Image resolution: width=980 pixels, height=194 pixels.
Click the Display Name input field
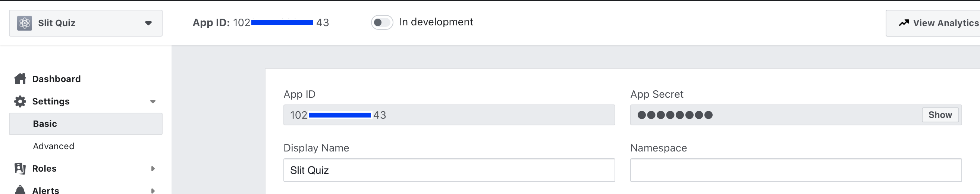449,170
